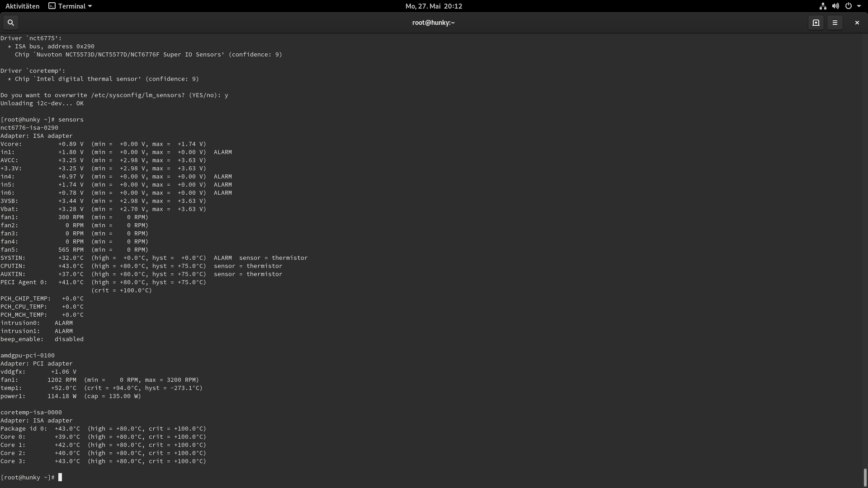Open the Terminal application menu label

72,6
